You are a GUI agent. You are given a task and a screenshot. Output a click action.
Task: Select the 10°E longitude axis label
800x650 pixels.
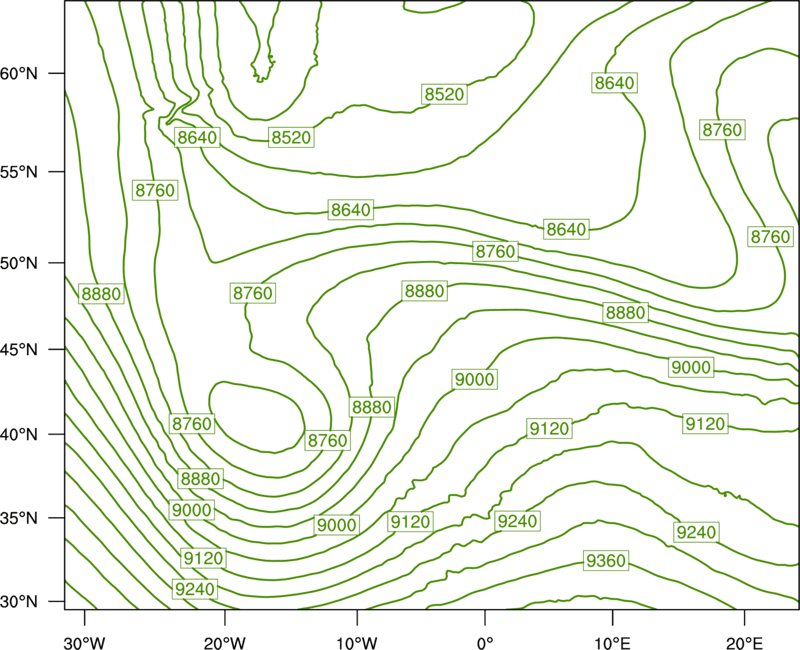tap(612, 643)
